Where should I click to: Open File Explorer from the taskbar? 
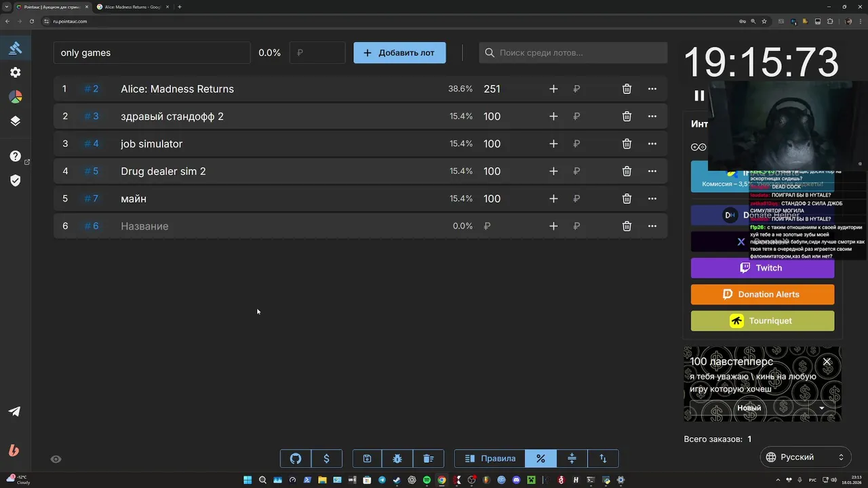322,480
